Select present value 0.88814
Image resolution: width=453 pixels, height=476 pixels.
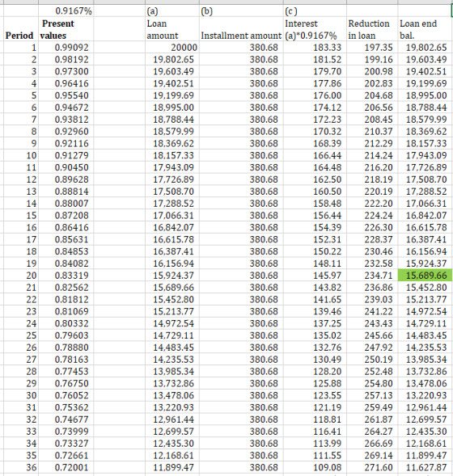coord(72,192)
